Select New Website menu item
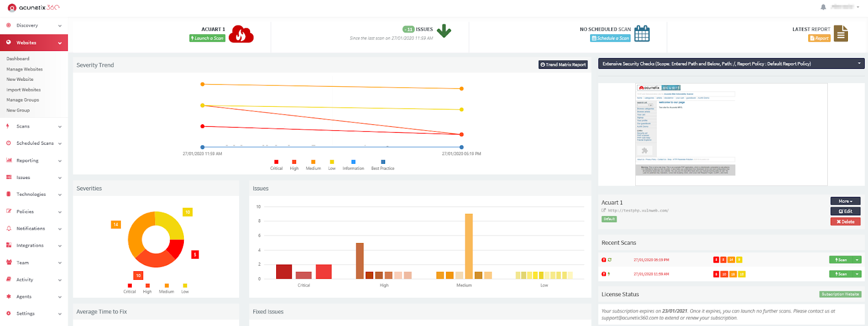 [20, 79]
